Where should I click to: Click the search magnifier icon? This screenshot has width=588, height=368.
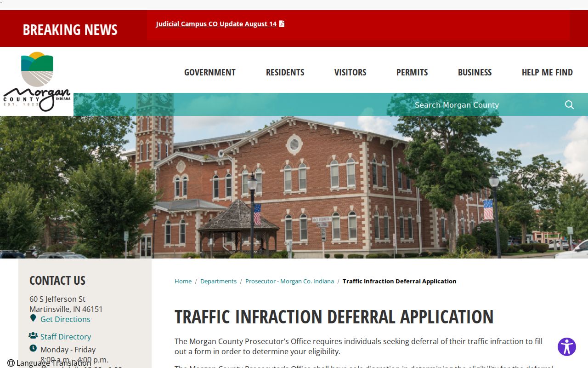[x=569, y=105]
